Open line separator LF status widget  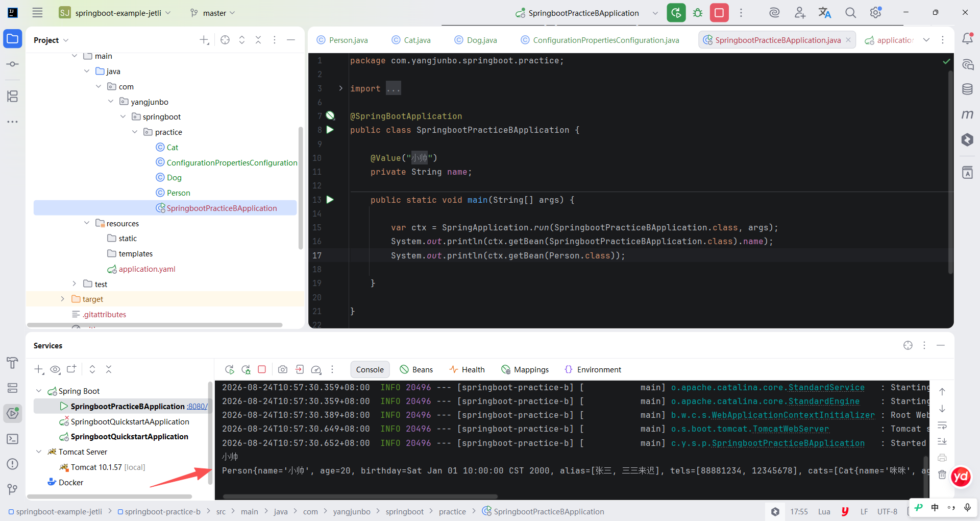point(864,511)
